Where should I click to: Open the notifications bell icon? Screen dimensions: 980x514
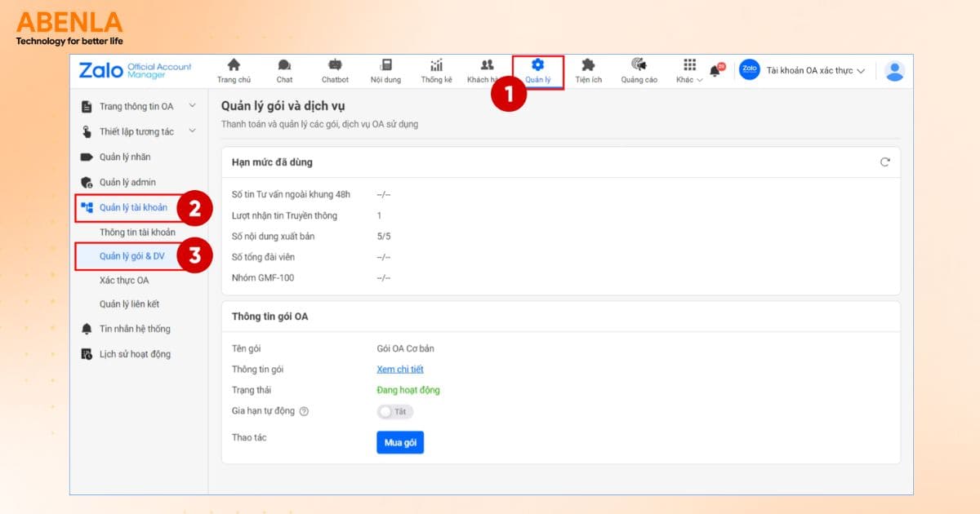click(x=715, y=71)
